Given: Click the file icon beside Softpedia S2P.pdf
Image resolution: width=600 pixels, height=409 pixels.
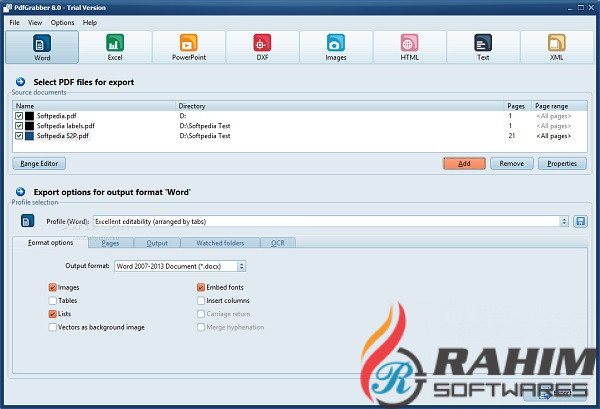Looking at the screenshot, I should pos(29,136).
